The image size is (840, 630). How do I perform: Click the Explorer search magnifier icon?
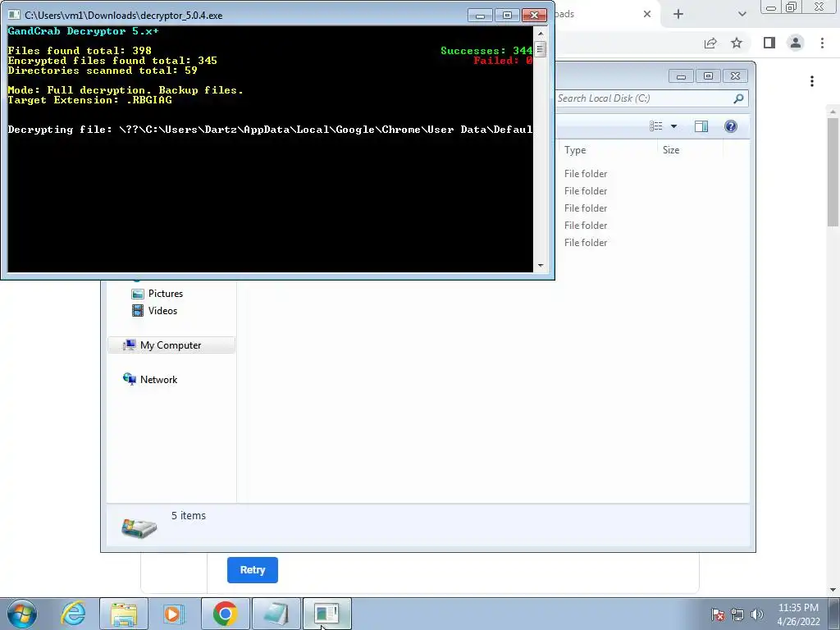739,98
